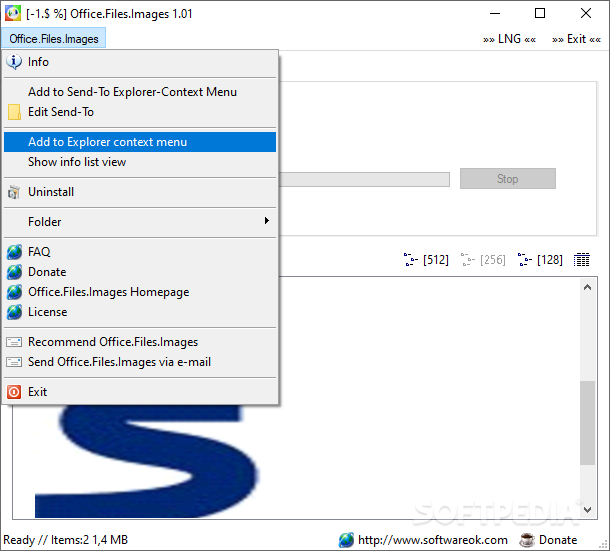Click the list view grid icon

pyautogui.click(x=582, y=260)
